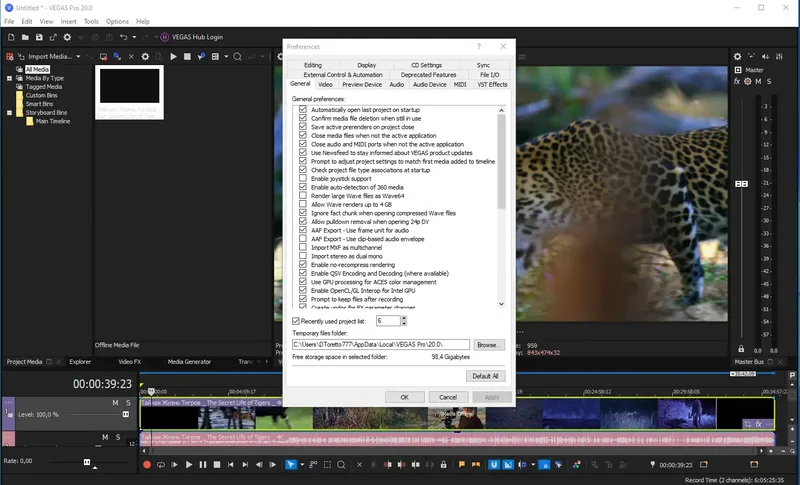The width and height of the screenshot is (800, 485).
Task: Save the project with the disk icon
Action: 39,37
